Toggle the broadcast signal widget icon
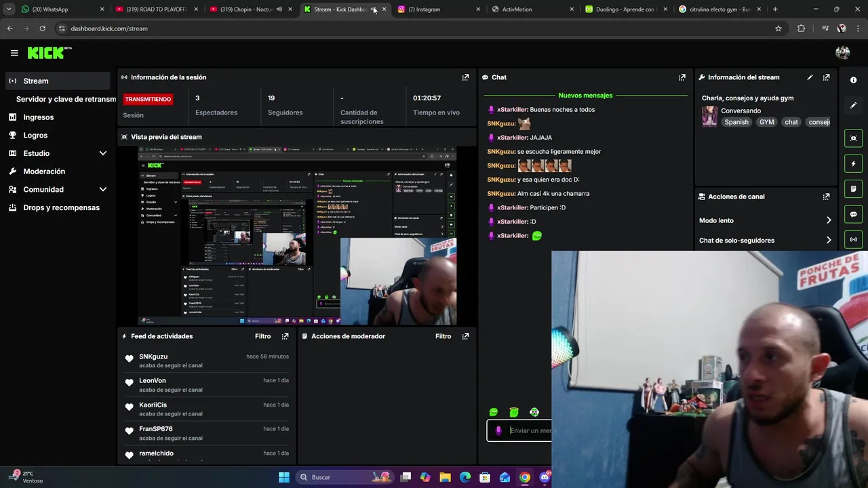The image size is (868, 488). coord(853,239)
